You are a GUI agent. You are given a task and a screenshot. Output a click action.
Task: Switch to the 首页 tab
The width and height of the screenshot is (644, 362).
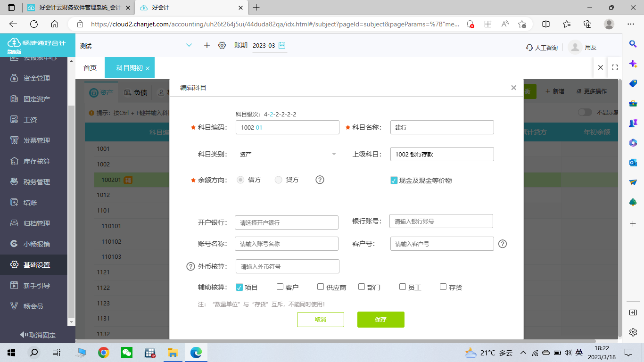pyautogui.click(x=90, y=67)
